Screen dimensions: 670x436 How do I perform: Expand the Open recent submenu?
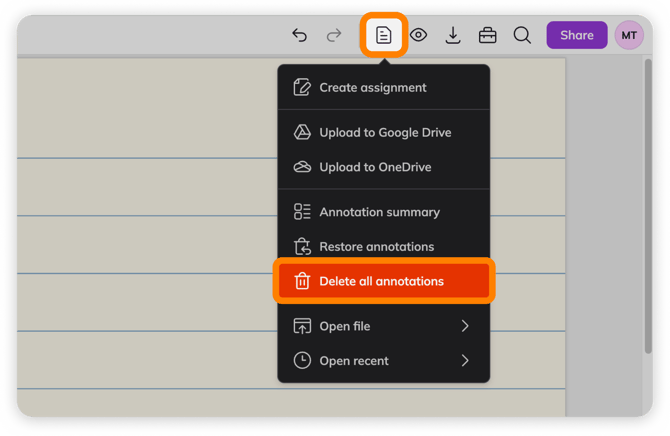(384, 361)
